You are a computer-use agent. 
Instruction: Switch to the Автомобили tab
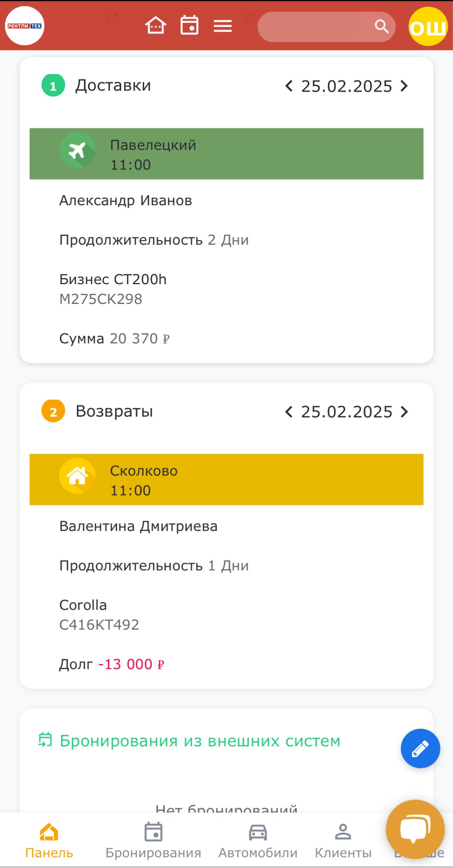coord(258,841)
